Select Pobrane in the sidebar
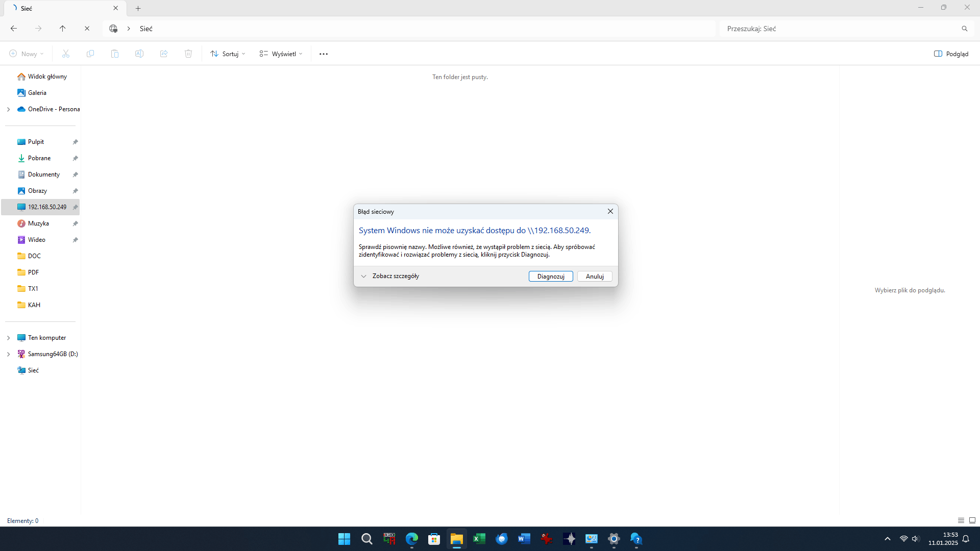The height and width of the screenshot is (551, 980). point(39,158)
